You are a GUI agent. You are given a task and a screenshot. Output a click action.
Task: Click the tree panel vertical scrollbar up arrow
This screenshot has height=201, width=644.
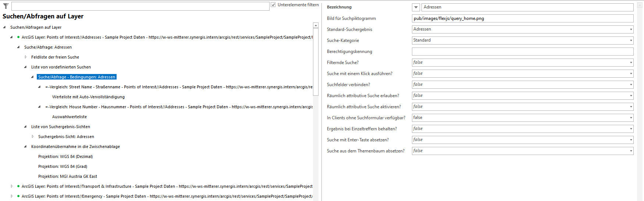(316, 25)
